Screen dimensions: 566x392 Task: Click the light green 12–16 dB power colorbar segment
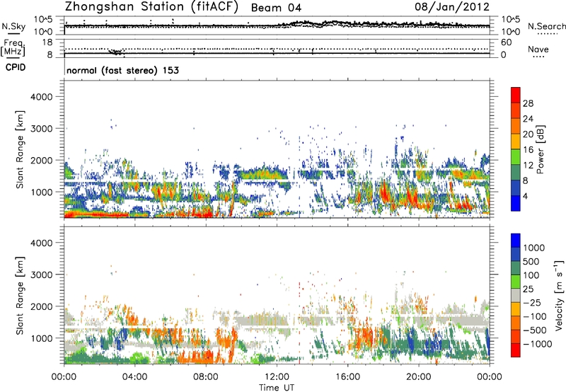tap(516, 157)
